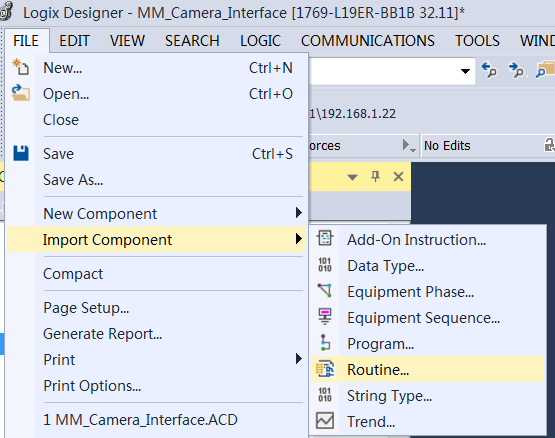555x438 pixels.
Task: Expand the Import Component submenu arrow
Action: click(298, 239)
